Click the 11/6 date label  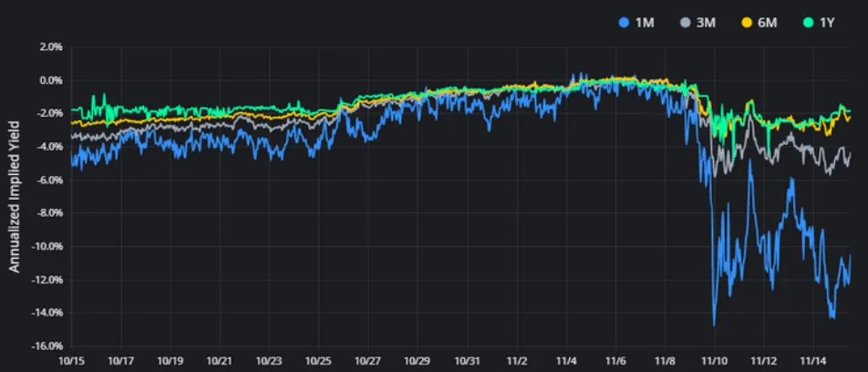click(x=615, y=360)
